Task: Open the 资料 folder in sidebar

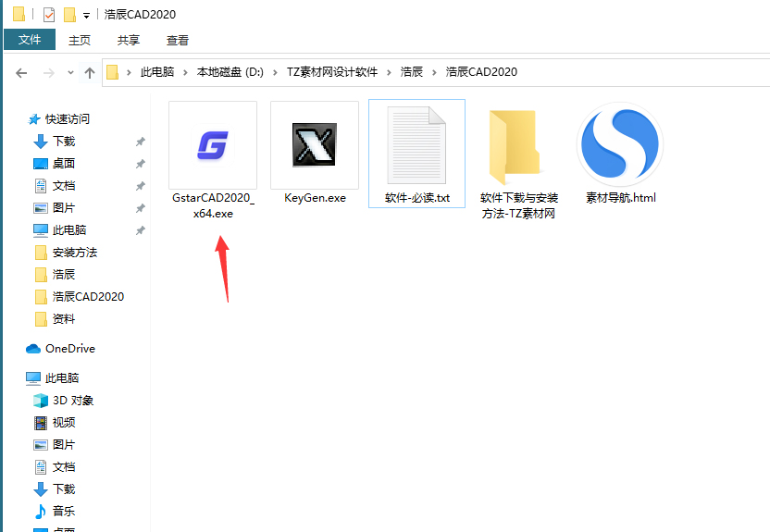Action: (64, 319)
